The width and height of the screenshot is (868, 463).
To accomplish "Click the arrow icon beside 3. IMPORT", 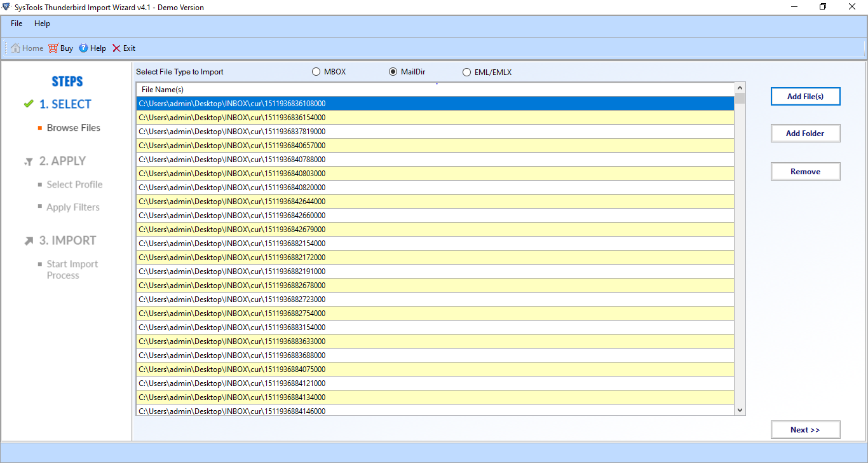I will point(29,241).
